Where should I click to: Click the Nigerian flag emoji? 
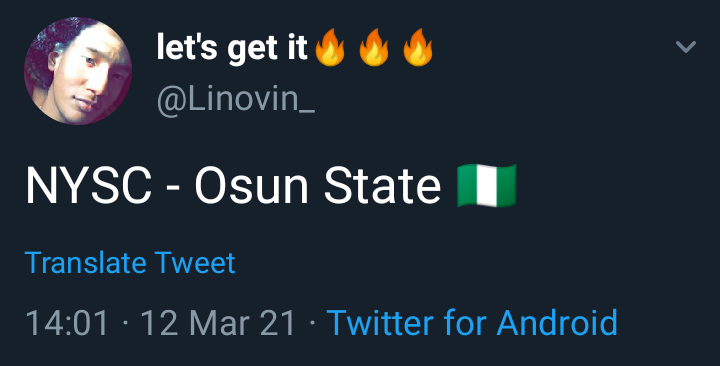coord(487,186)
